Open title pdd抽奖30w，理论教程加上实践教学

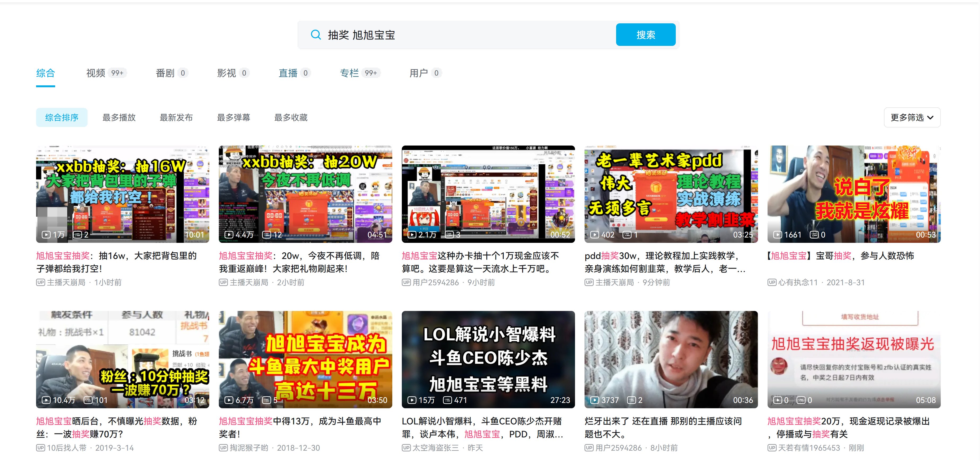click(x=665, y=262)
